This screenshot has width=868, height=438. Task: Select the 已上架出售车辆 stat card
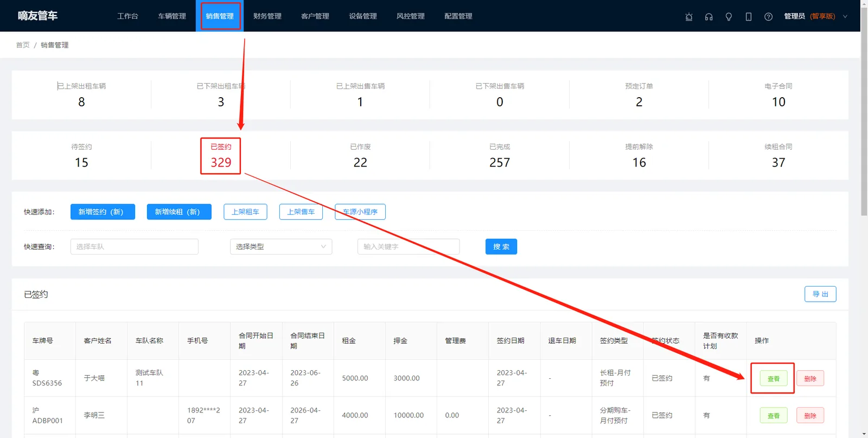click(360, 95)
